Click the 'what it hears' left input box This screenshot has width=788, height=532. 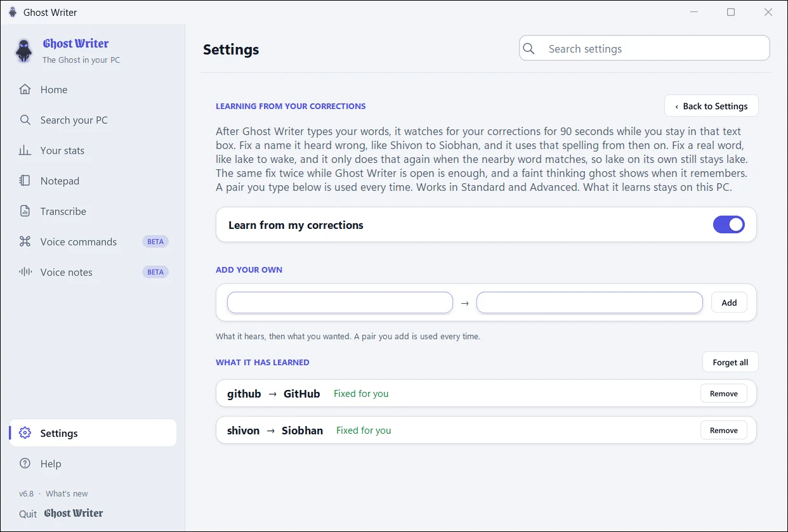tap(340, 302)
